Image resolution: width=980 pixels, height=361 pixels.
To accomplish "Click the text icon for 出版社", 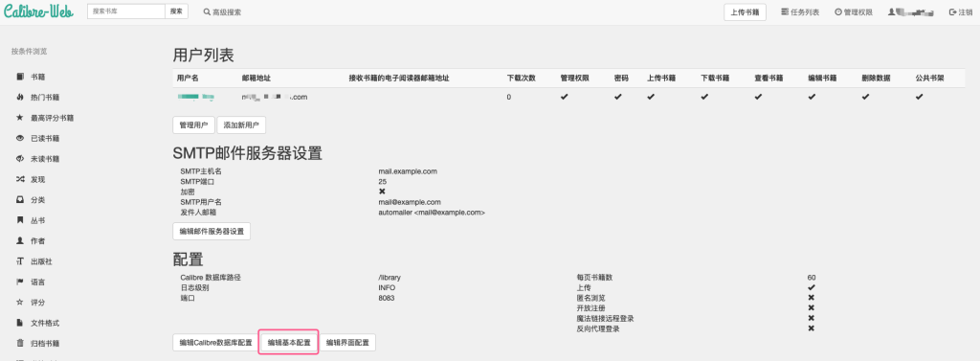I will click(20, 261).
